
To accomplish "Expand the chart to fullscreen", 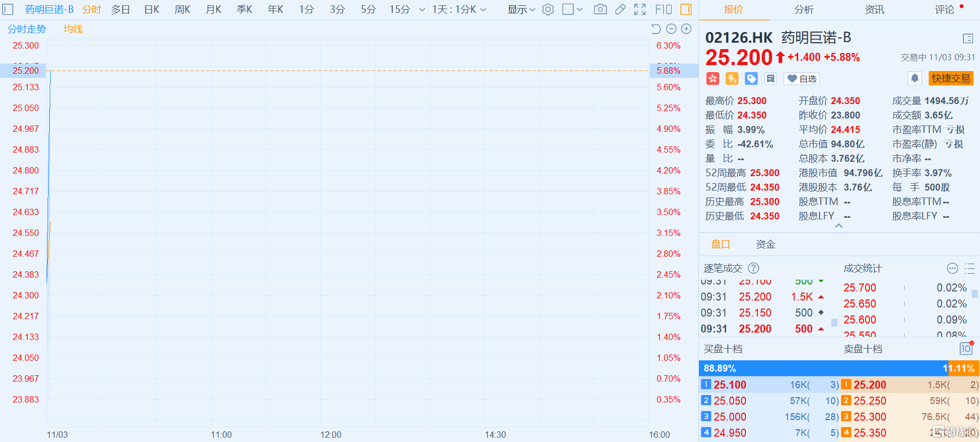I will [640, 10].
